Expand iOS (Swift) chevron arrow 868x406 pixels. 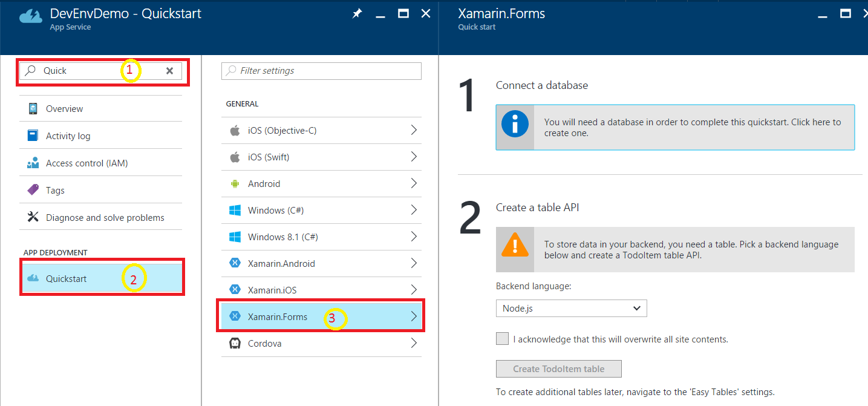(414, 156)
